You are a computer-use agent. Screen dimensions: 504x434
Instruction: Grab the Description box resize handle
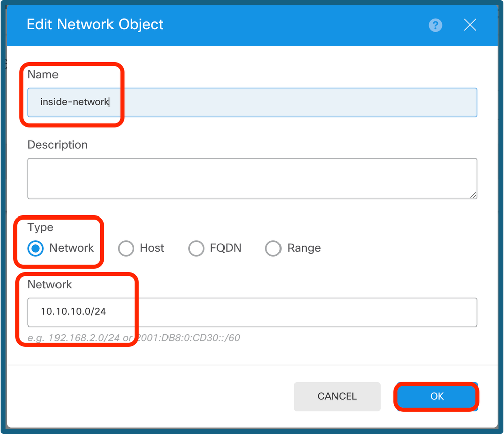click(x=473, y=195)
